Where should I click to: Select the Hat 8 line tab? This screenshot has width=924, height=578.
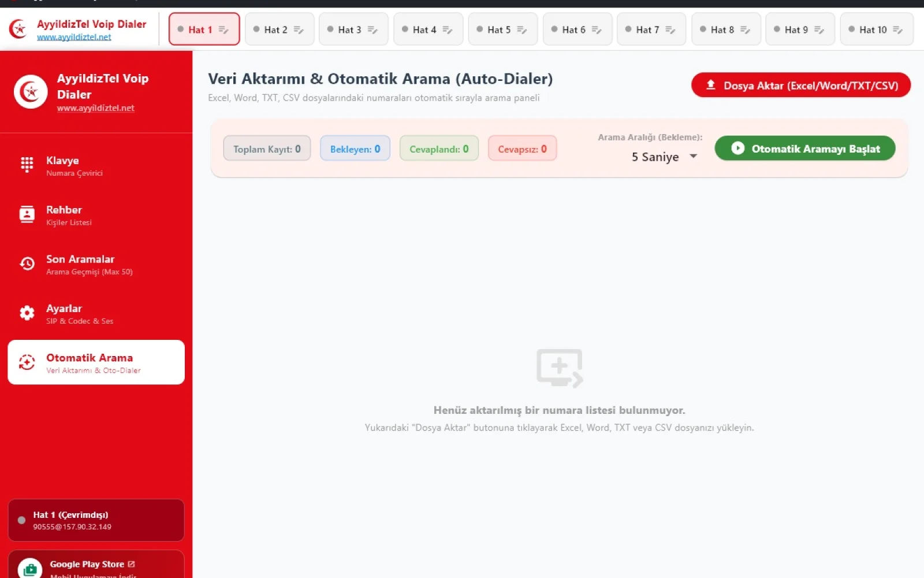[x=726, y=29]
